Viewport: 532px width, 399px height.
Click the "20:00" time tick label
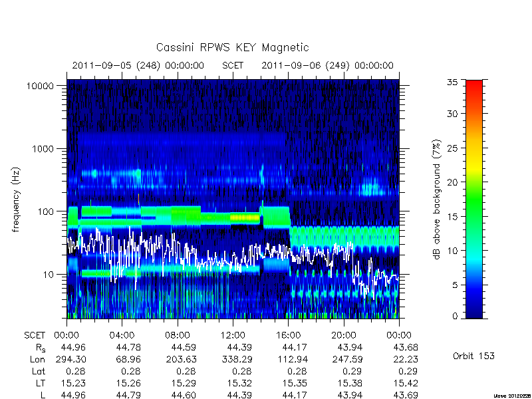(343, 336)
